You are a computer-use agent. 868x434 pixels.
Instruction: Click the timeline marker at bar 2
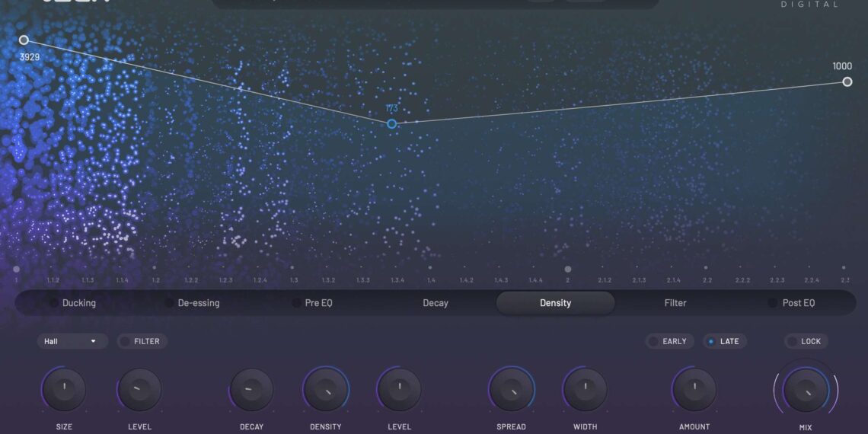567,269
